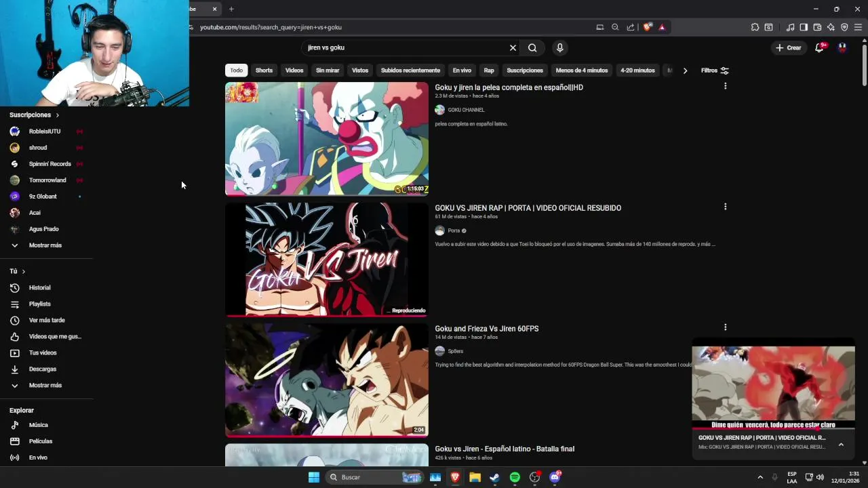Screen dimensions: 868x488
Task: Open options menu for Goku y jiren video
Action: [725, 86]
